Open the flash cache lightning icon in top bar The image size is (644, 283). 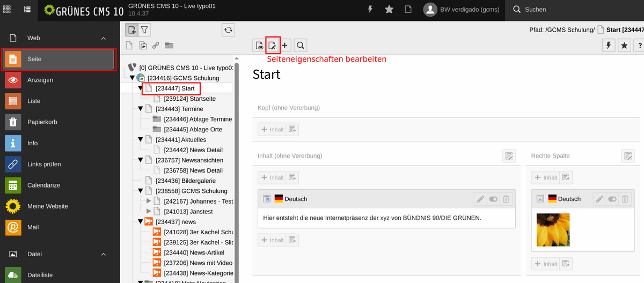(370, 9)
